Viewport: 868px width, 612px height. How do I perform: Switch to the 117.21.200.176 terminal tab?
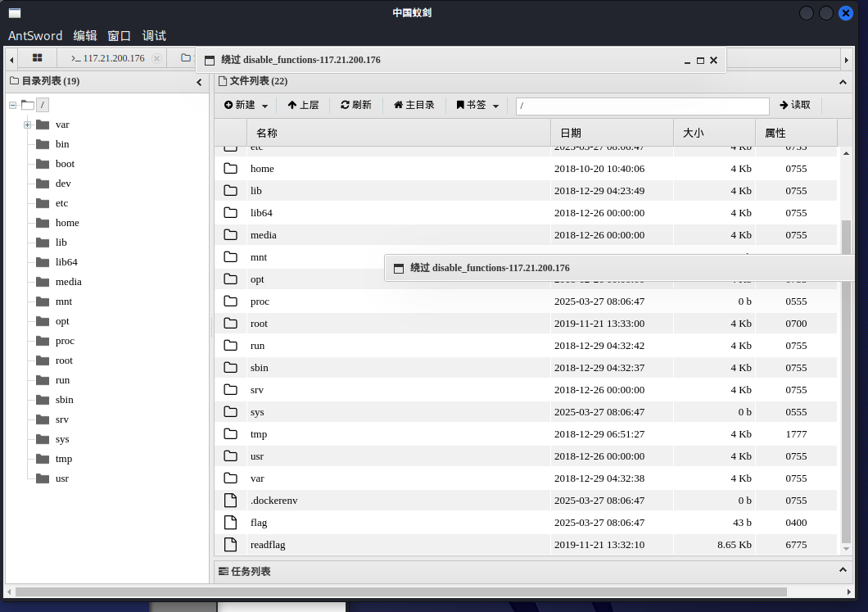click(108, 58)
